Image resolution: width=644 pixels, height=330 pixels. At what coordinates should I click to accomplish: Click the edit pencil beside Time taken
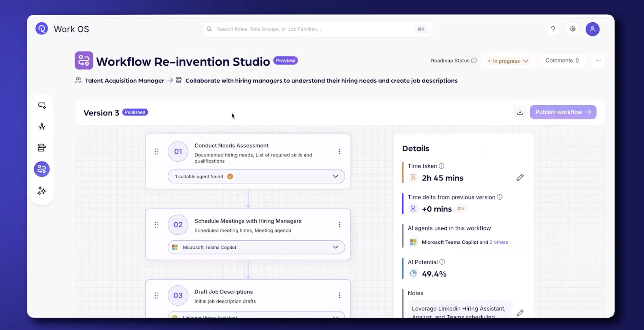[x=520, y=177]
